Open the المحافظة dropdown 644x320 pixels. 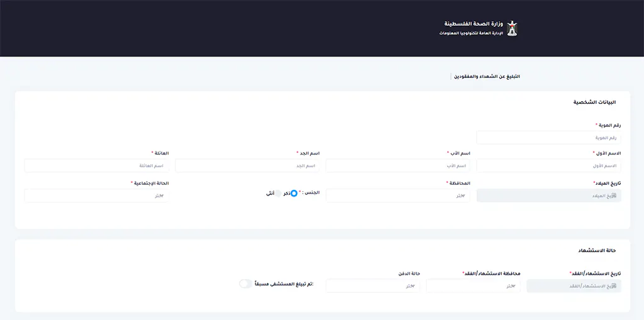pyautogui.click(x=397, y=196)
